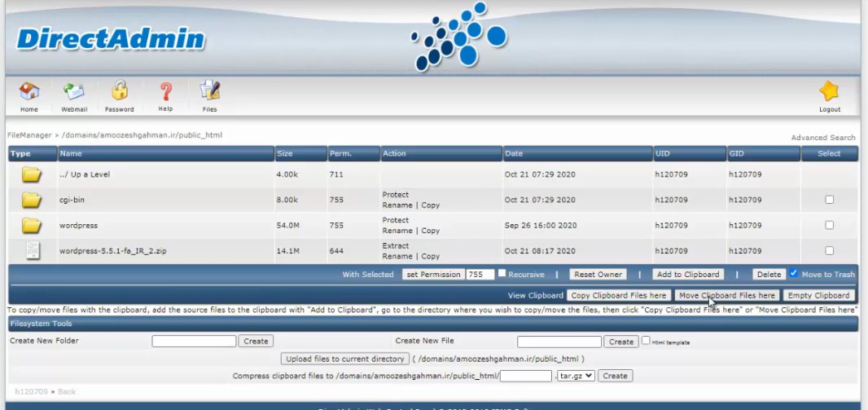The width and height of the screenshot is (868, 410).
Task: Click the cgi-bin folder icon
Action: click(x=32, y=200)
